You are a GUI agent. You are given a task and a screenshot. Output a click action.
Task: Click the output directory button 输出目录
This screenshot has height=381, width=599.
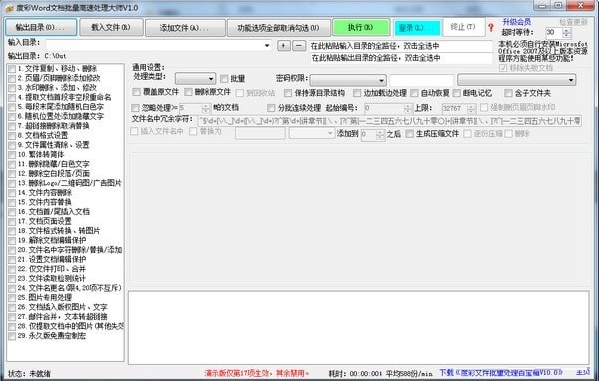[41, 27]
